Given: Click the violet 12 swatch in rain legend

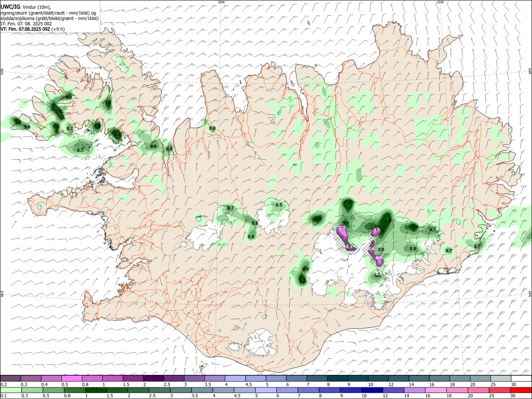Looking at the screenshot, I should [x=392, y=390].
